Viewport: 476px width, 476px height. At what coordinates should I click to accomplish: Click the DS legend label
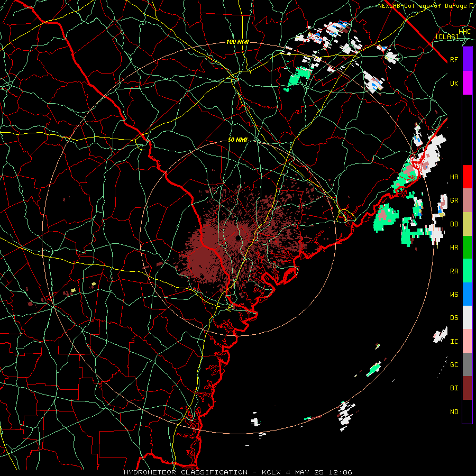[x=454, y=318]
